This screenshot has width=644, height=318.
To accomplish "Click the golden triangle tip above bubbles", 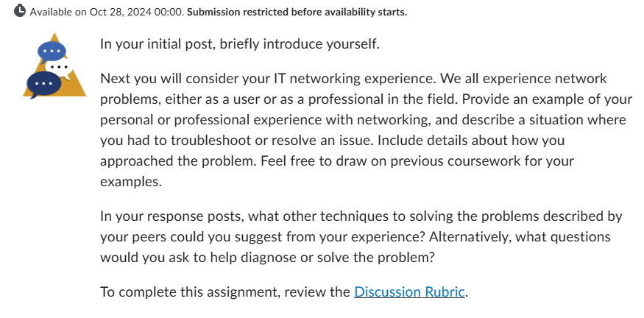I will click(54, 37).
